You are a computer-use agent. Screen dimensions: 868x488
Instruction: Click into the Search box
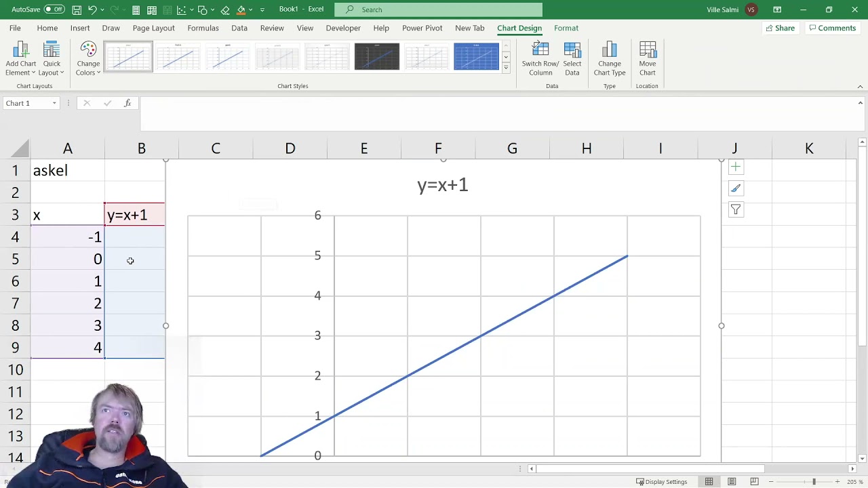pyautogui.click(x=438, y=9)
